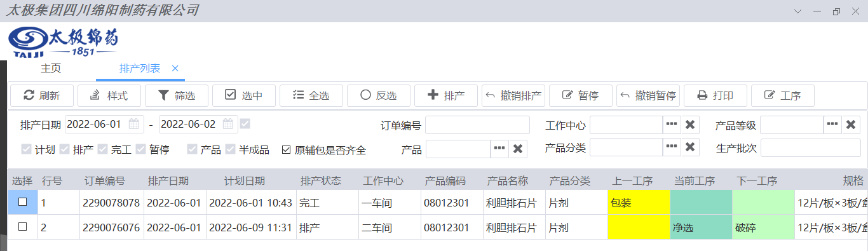Click the 全选 select-all button

click(x=311, y=96)
